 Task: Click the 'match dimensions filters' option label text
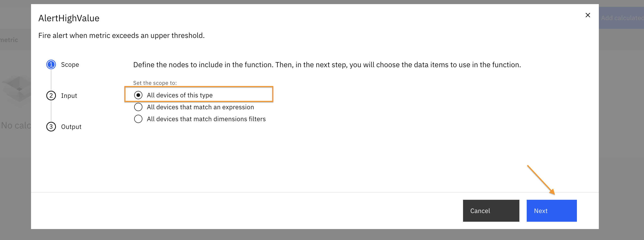tap(206, 119)
